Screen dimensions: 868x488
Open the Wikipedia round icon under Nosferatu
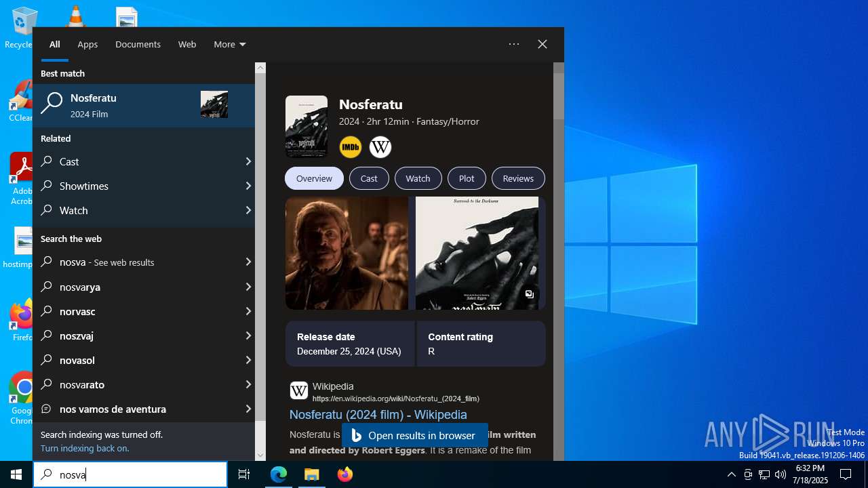pyautogui.click(x=380, y=147)
